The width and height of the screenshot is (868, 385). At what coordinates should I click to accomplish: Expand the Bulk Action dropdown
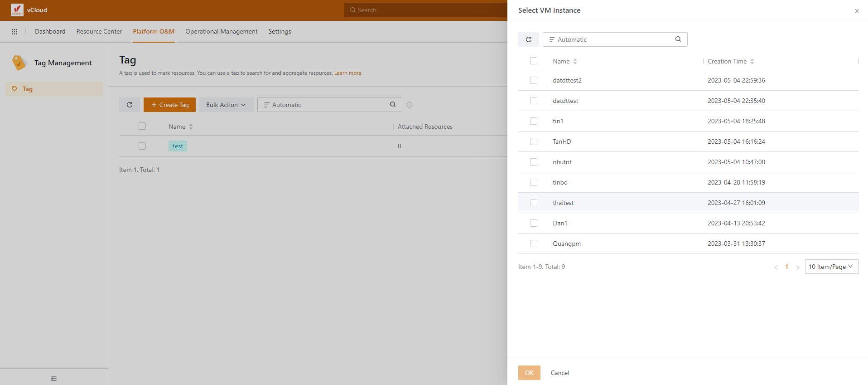point(226,105)
